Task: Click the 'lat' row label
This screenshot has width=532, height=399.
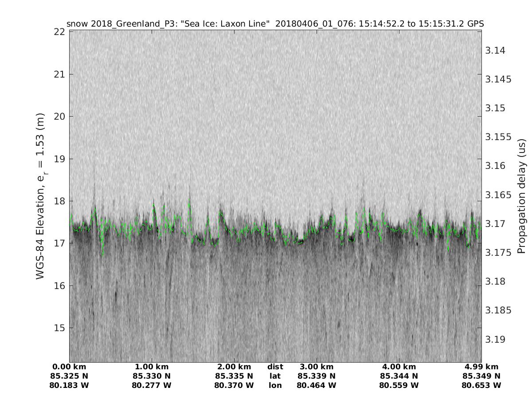Action: (x=275, y=376)
